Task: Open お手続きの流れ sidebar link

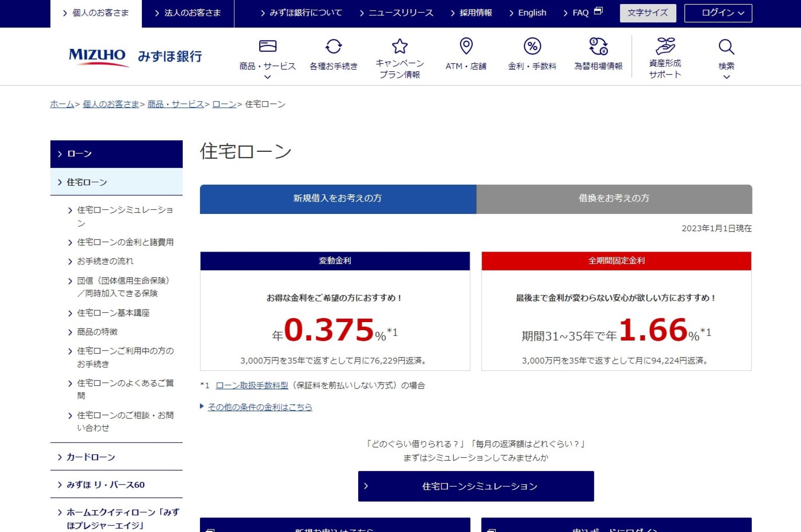Action: (105, 261)
